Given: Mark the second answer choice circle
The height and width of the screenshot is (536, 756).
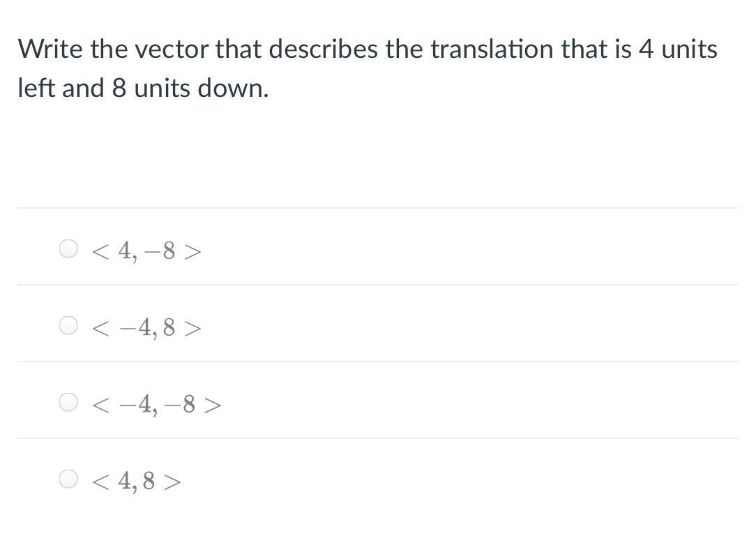Looking at the screenshot, I should [68, 326].
